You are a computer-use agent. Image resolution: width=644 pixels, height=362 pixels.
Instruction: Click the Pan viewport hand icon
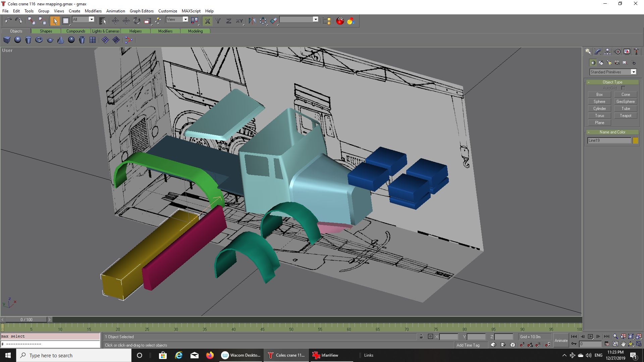tap(623, 344)
